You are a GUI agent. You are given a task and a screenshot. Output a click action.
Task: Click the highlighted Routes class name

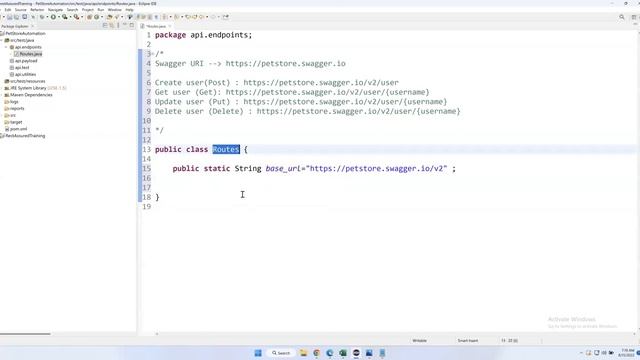tap(226, 149)
